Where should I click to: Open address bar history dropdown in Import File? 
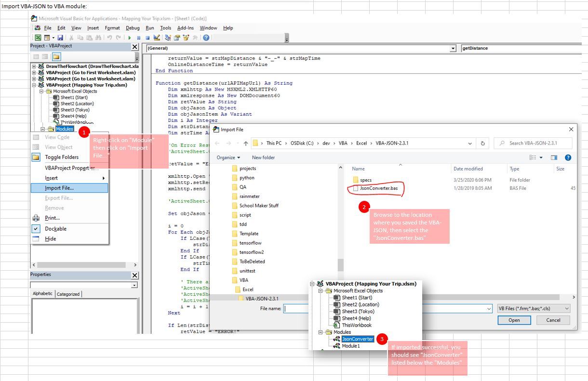(470, 143)
